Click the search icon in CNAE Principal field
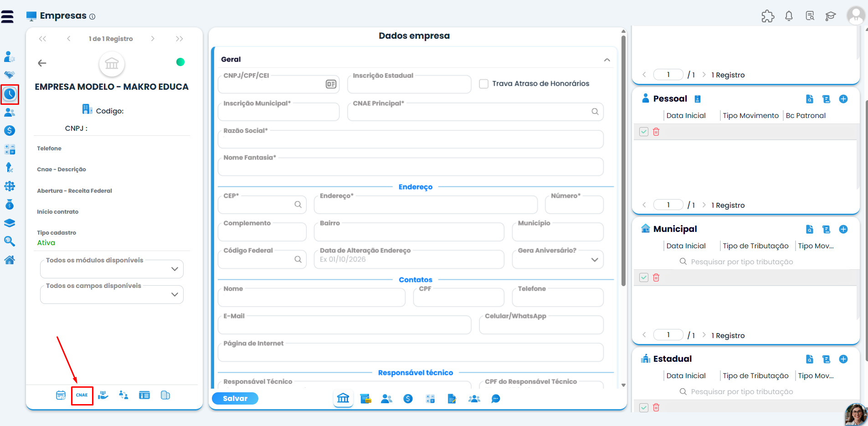The height and width of the screenshot is (426, 868). pyautogui.click(x=595, y=112)
